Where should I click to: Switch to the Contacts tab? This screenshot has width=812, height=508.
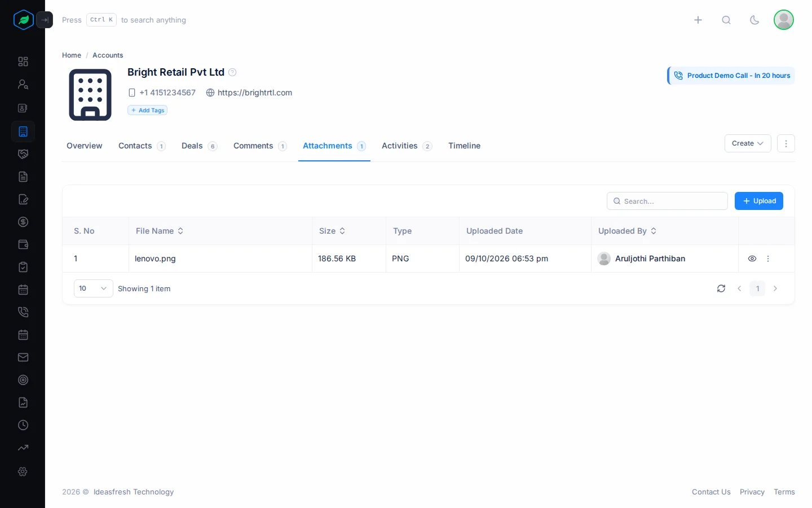(x=142, y=146)
